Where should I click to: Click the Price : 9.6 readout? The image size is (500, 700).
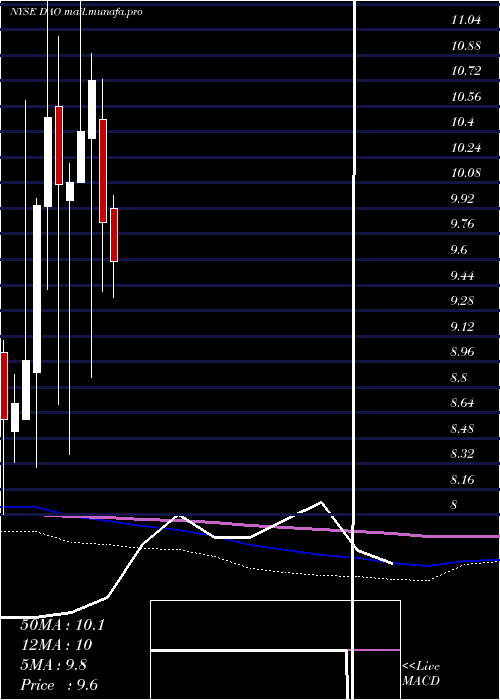pyautogui.click(x=59, y=685)
